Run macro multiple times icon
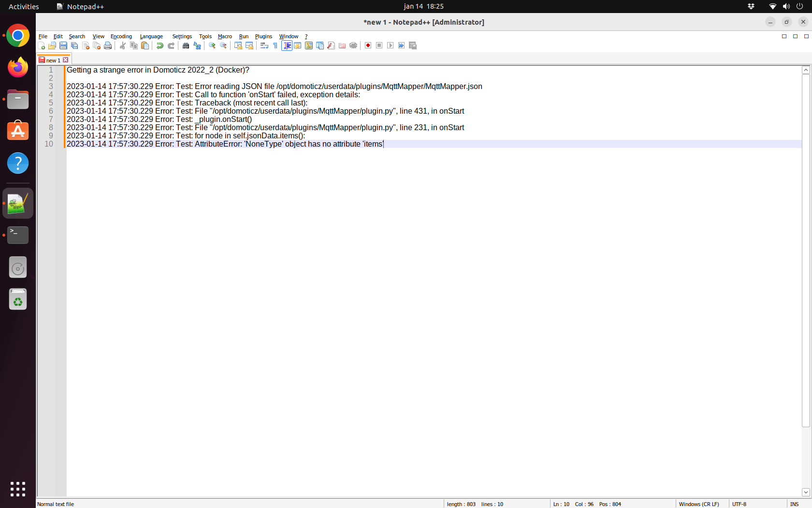812x508 pixels. [402, 45]
